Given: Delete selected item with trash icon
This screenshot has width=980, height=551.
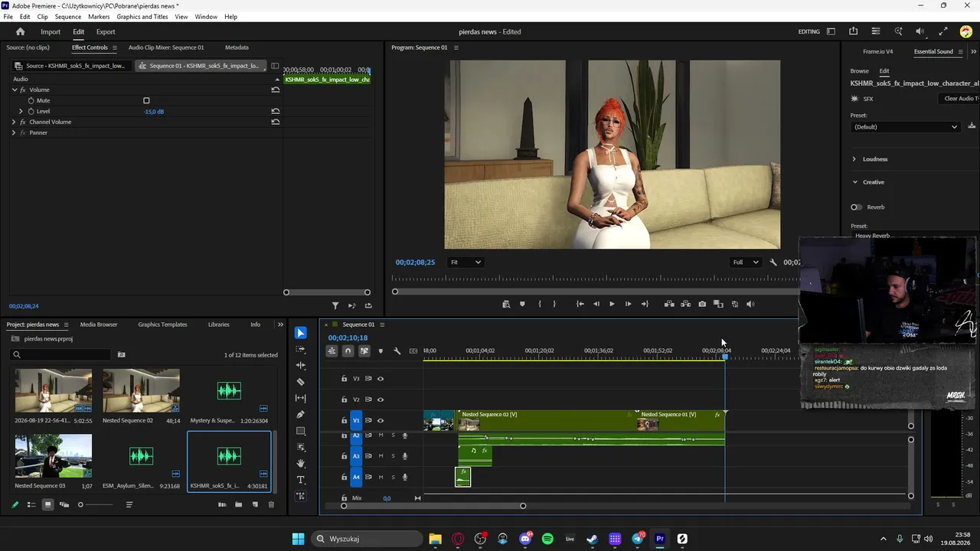Looking at the screenshot, I should click(271, 504).
